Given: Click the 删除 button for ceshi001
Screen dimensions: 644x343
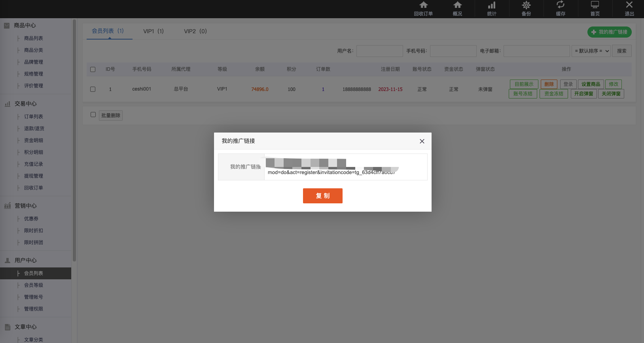Looking at the screenshot, I should [549, 84].
